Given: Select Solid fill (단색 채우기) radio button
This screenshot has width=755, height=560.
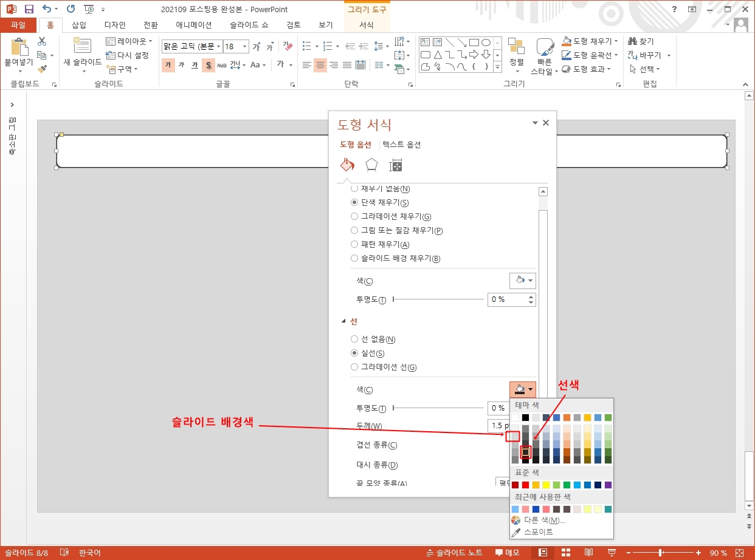Looking at the screenshot, I should pos(354,202).
